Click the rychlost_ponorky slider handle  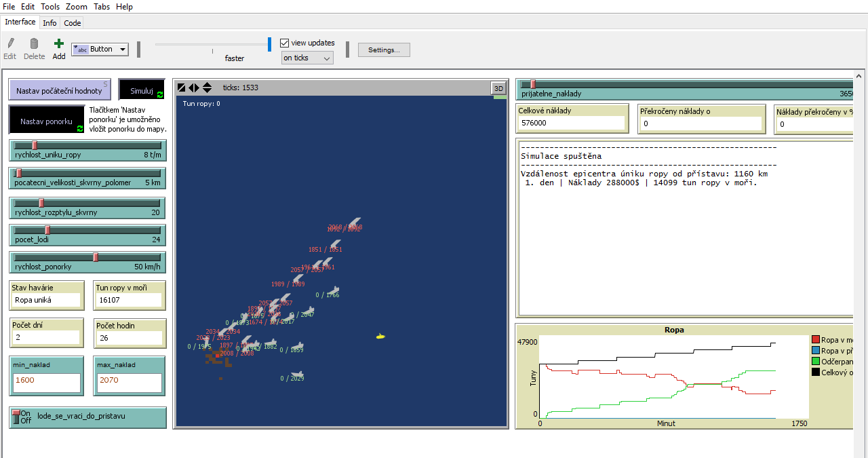click(x=96, y=257)
